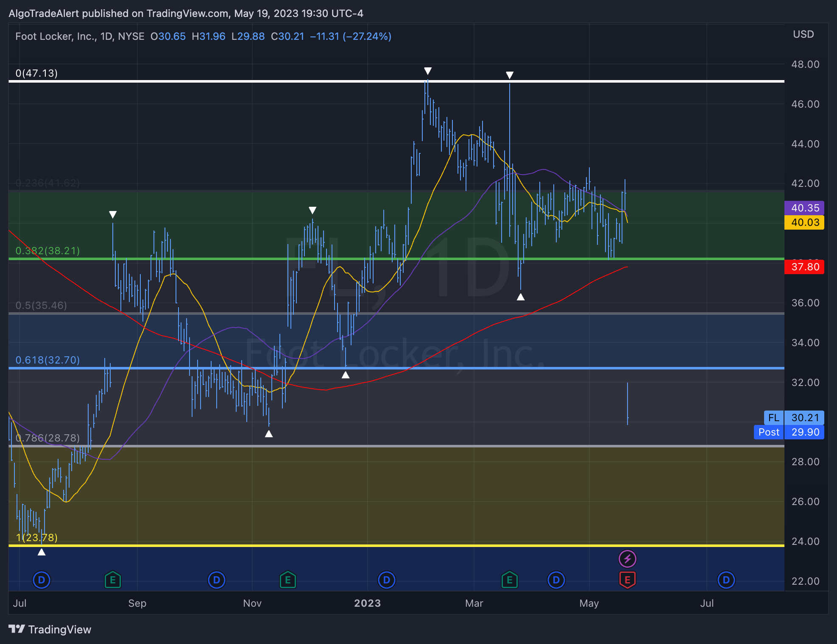Click the FL 30.21 last price tag

pos(794,418)
